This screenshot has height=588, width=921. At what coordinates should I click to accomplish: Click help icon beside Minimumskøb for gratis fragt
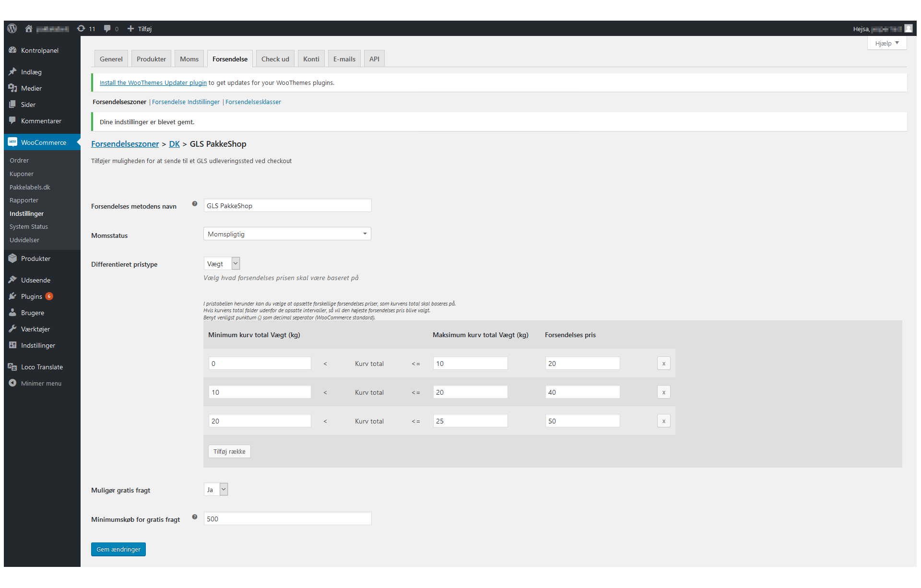pos(195,517)
